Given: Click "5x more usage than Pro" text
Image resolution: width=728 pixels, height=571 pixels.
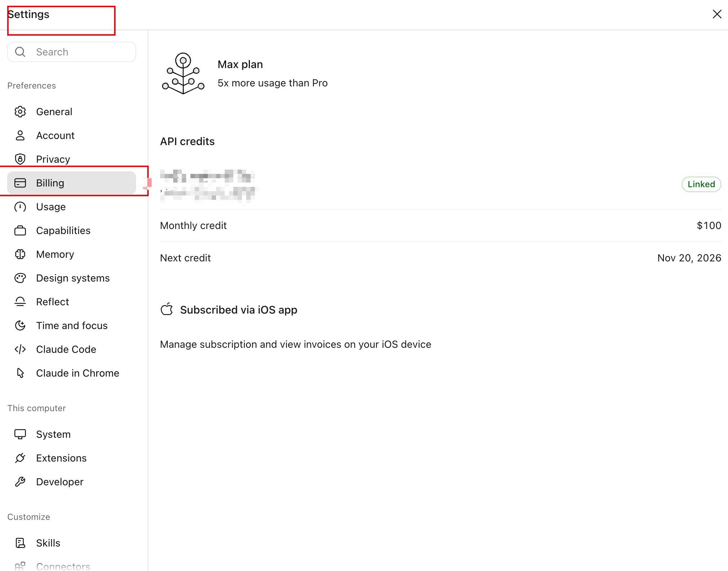Looking at the screenshot, I should click(273, 83).
